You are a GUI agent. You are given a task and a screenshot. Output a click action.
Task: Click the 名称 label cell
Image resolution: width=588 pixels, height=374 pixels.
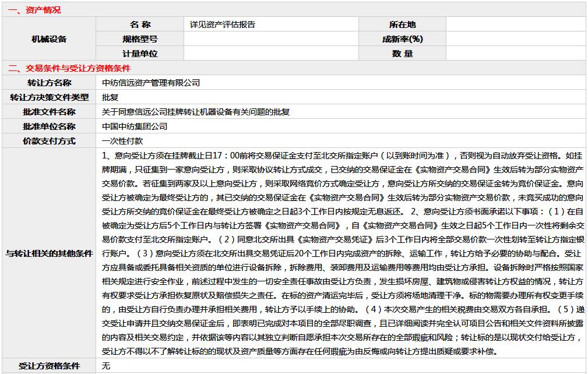(x=140, y=24)
